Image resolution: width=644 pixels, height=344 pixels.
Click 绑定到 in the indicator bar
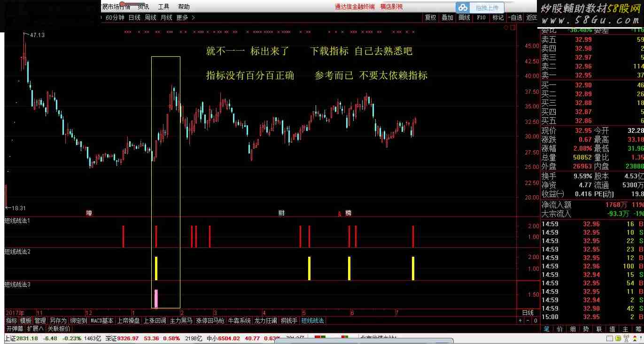(78, 321)
